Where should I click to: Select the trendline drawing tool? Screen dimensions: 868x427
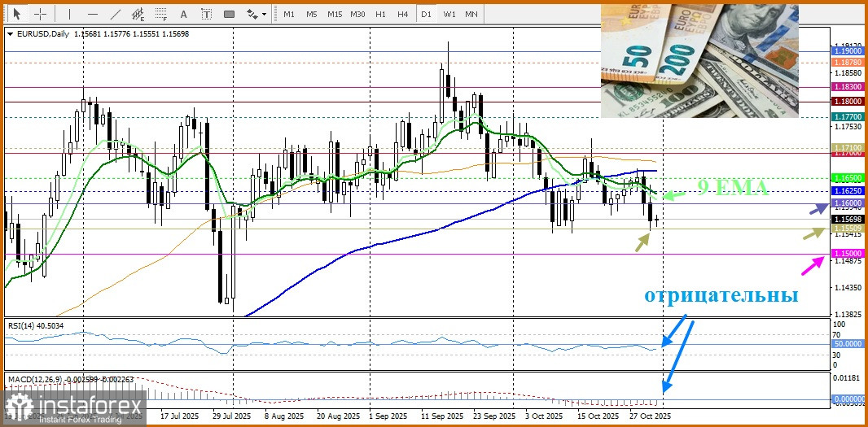click(x=116, y=14)
